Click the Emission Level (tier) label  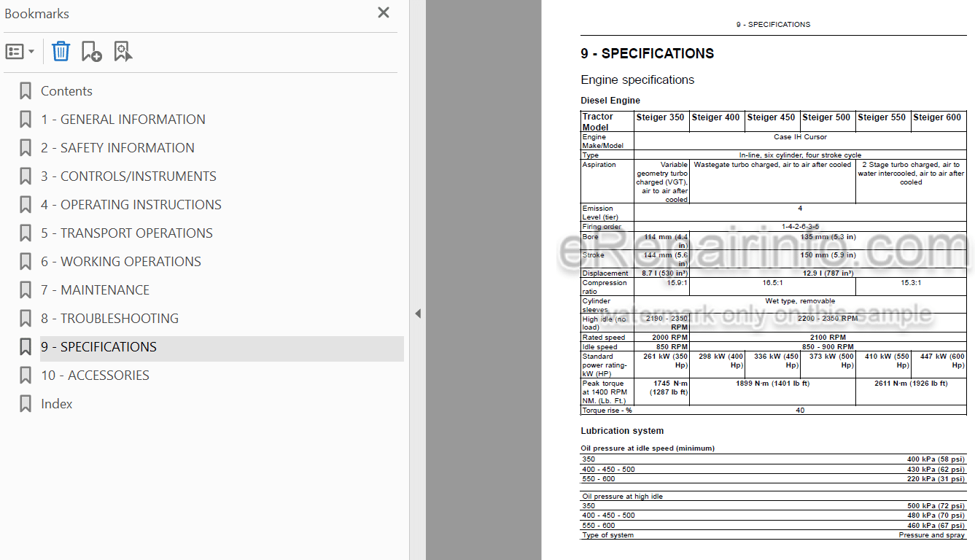(x=600, y=213)
